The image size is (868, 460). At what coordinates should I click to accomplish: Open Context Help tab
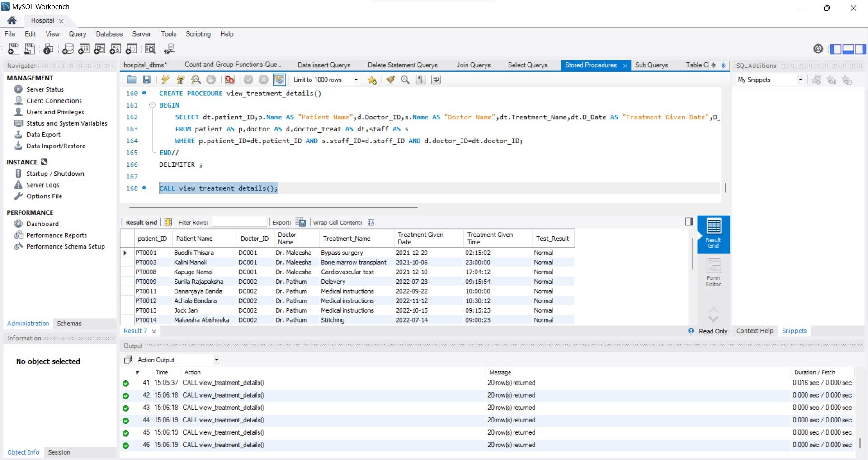coord(755,331)
